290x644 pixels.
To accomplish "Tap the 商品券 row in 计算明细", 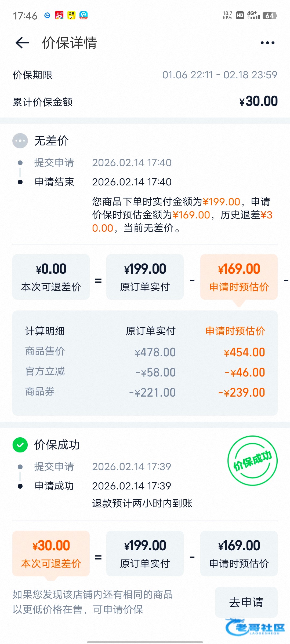I will click(x=145, y=392).
